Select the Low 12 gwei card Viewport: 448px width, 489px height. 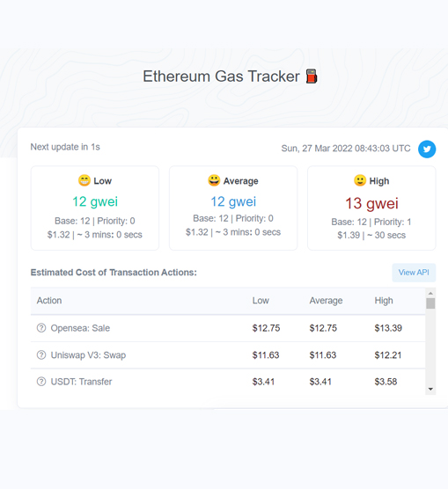pyautogui.click(x=95, y=208)
